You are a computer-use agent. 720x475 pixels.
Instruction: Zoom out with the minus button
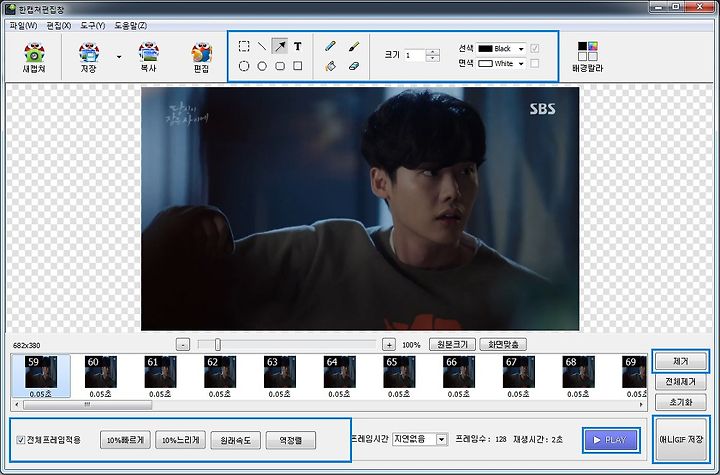click(x=183, y=345)
